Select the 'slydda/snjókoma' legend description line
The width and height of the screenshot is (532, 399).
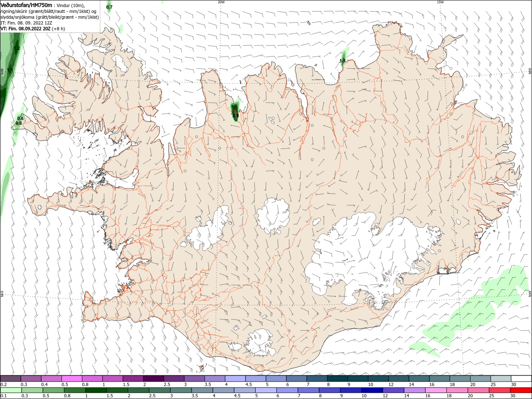49,17
